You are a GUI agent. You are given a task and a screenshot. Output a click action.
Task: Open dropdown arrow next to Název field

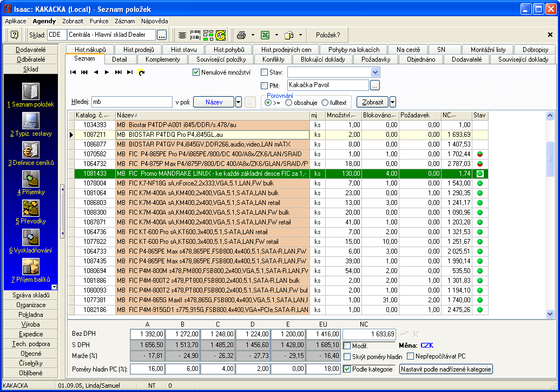coord(239,102)
